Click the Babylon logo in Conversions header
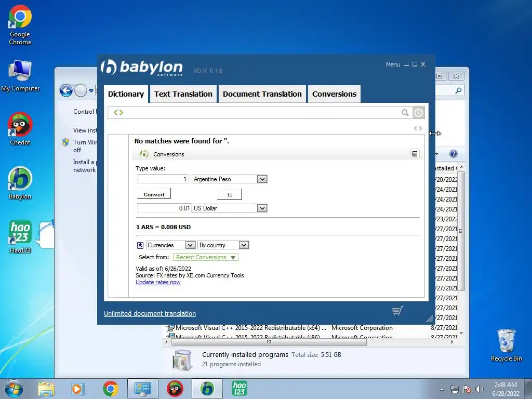The height and width of the screenshot is (399, 532). click(144, 154)
